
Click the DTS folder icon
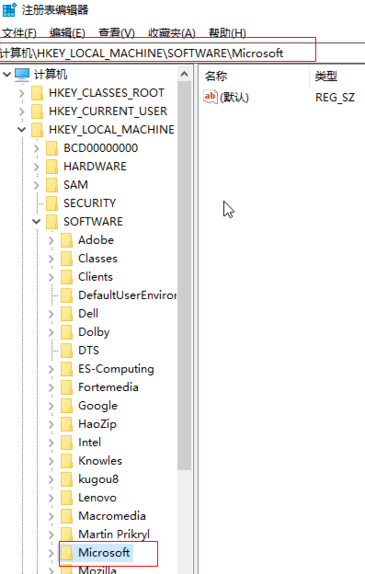pos(66,351)
